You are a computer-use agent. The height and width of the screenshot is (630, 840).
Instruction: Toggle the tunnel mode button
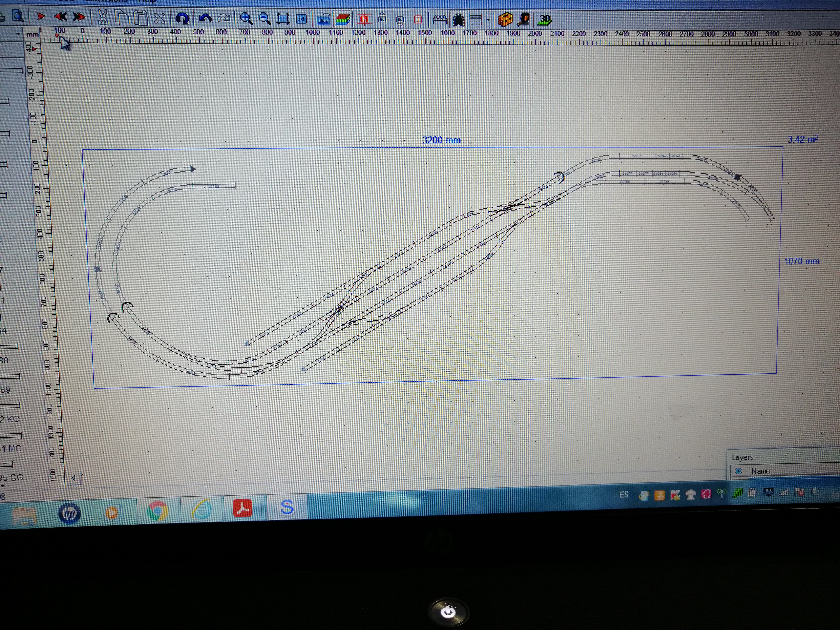tap(458, 20)
